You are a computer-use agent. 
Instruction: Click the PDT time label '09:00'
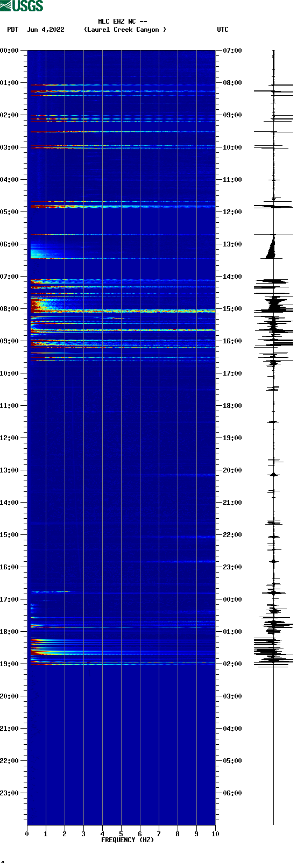point(10,341)
